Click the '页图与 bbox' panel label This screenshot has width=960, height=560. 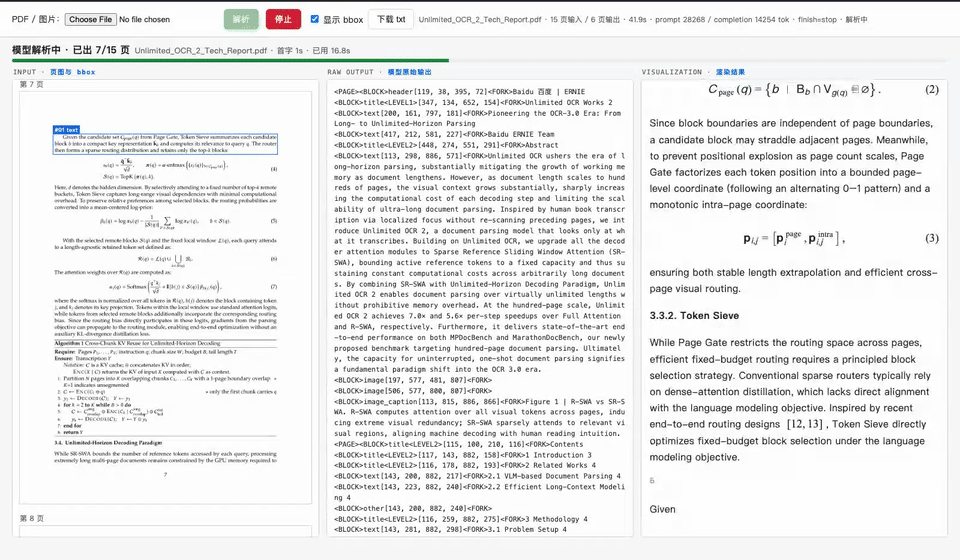click(x=72, y=72)
